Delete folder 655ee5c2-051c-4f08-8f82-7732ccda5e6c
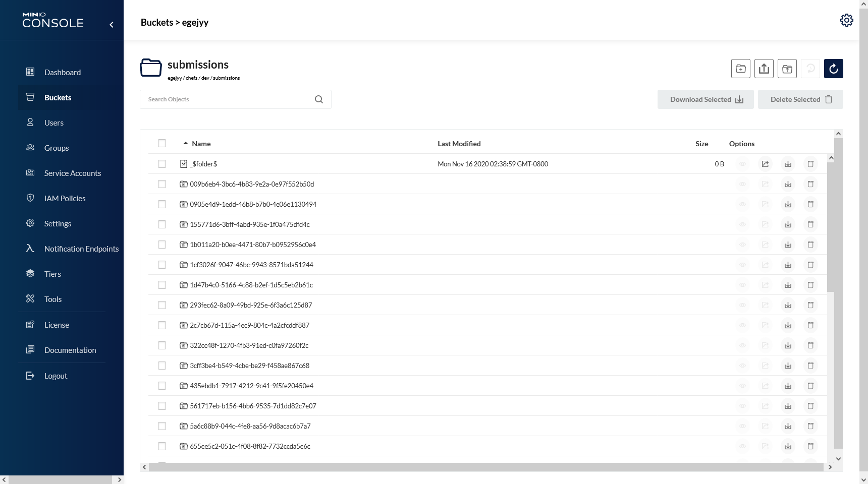The width and height of the screenshot is (868, 484). (x=810, y=446)
